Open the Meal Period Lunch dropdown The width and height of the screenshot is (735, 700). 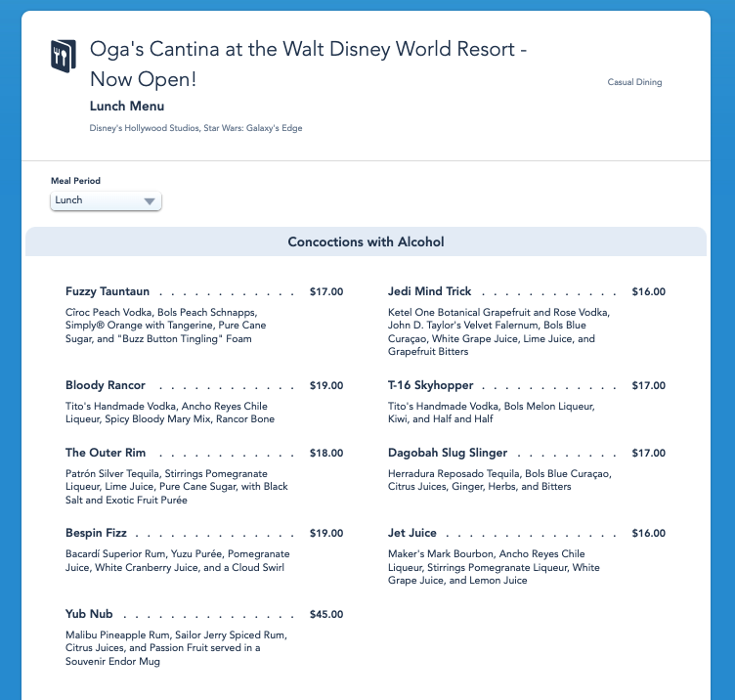coord(106,200)
